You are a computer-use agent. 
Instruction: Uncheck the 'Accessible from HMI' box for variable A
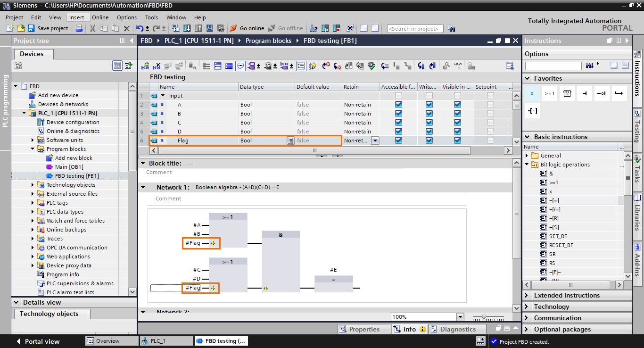398,105
